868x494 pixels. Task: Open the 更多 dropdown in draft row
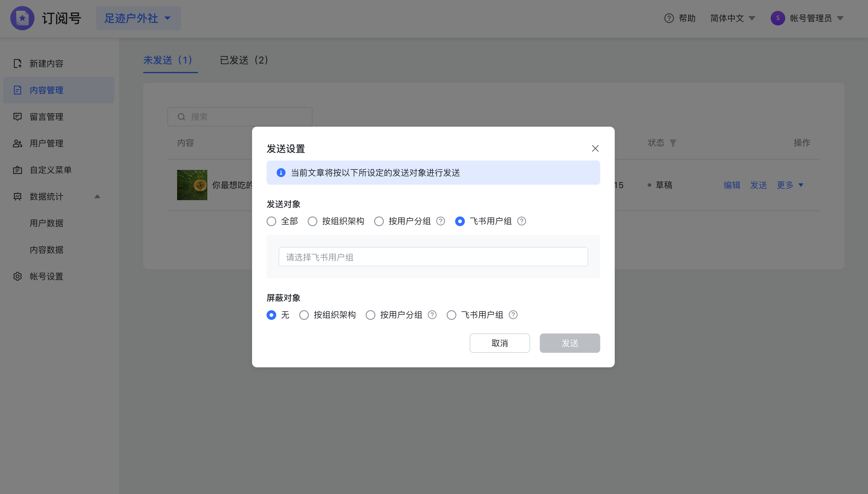[x=790, y=185]
